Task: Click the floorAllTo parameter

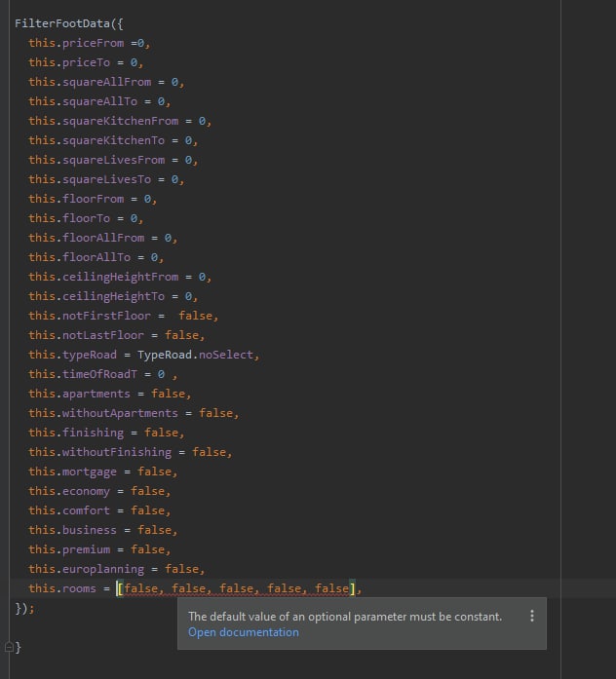Action: pyautogui.click(x=96, y=257)
